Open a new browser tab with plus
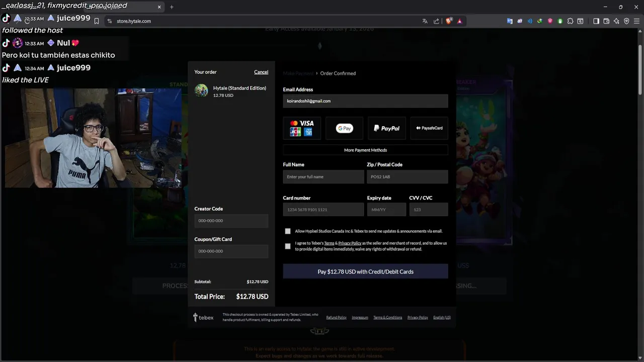Screen dimensions: 644x362 (172, 7)
